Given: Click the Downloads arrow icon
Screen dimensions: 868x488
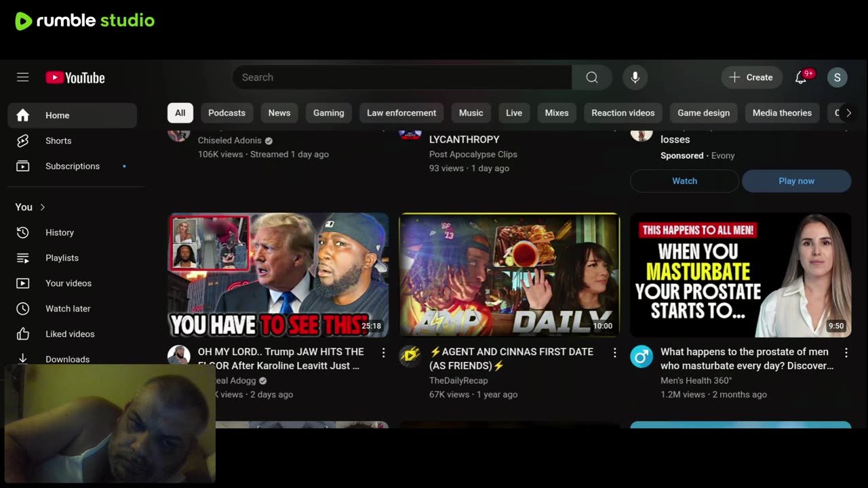Looking at the screenshot, I should click(x=23, y=359).
